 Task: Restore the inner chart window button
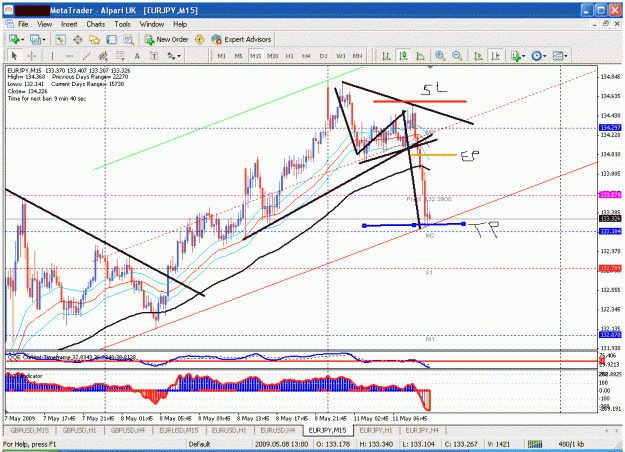click(606, 24)
